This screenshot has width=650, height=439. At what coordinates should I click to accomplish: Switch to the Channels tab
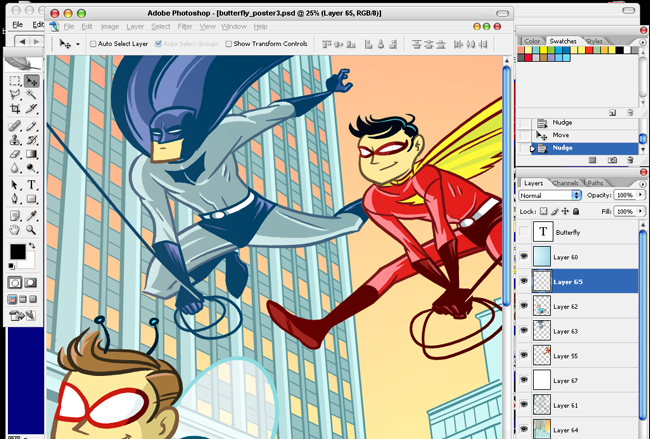pos(565,183)
